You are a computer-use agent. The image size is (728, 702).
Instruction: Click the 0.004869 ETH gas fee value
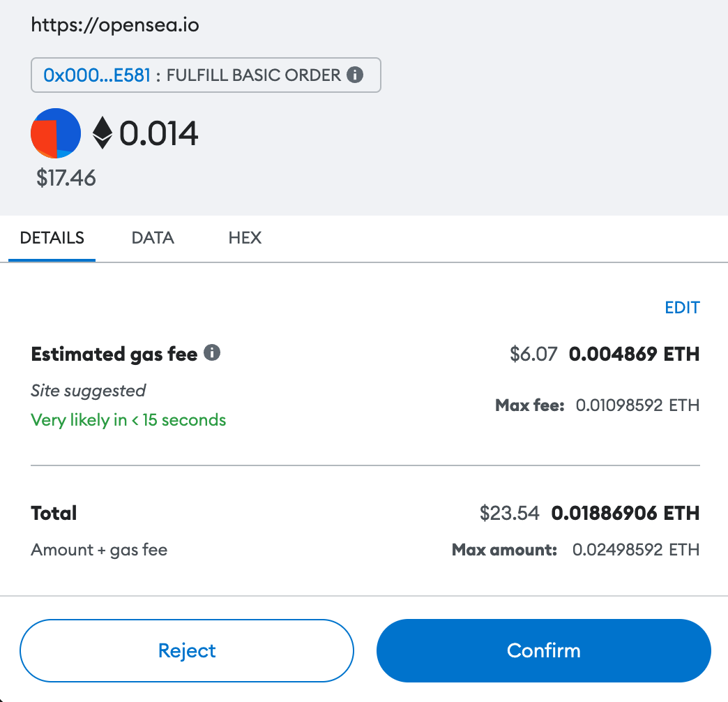pyautogui.click(x=634, y=354)
